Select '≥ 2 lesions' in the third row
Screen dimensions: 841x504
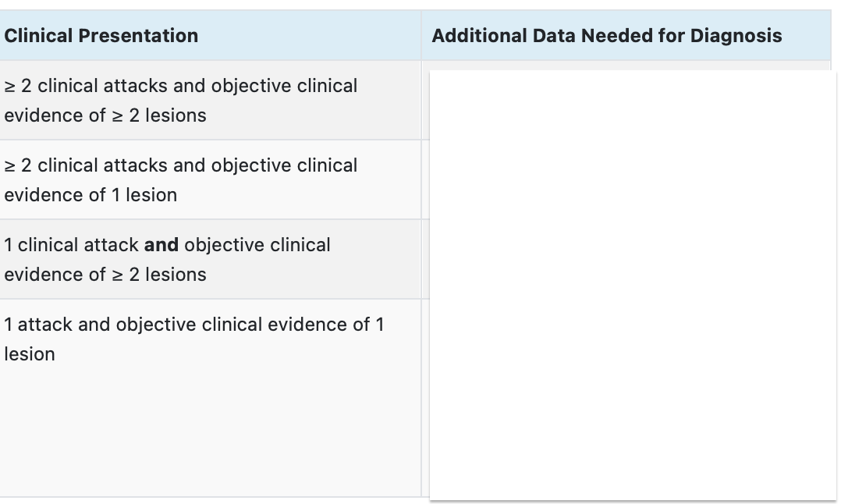tap(159, 275)
